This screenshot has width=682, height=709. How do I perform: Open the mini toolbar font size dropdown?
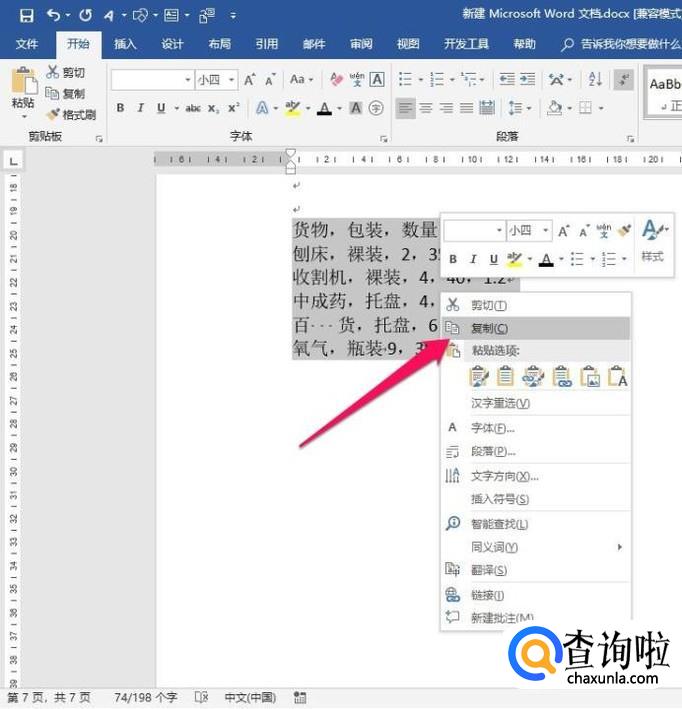(x=546, y=231)
